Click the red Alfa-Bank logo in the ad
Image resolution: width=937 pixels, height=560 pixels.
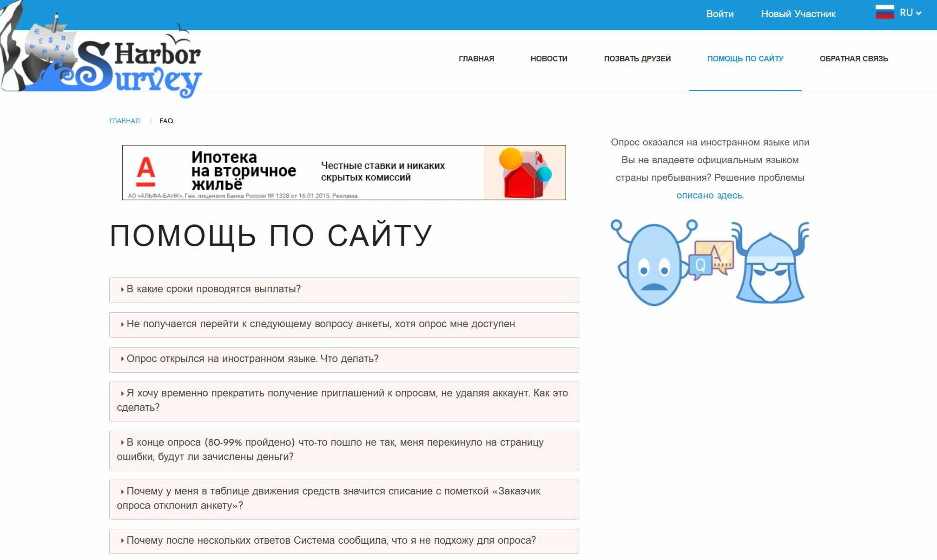point(146,171)
